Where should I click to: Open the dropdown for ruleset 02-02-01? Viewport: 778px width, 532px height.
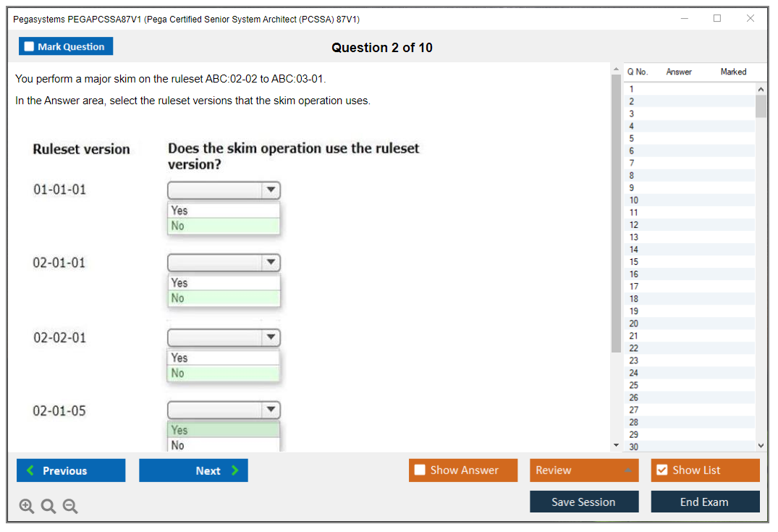(271, 337)
